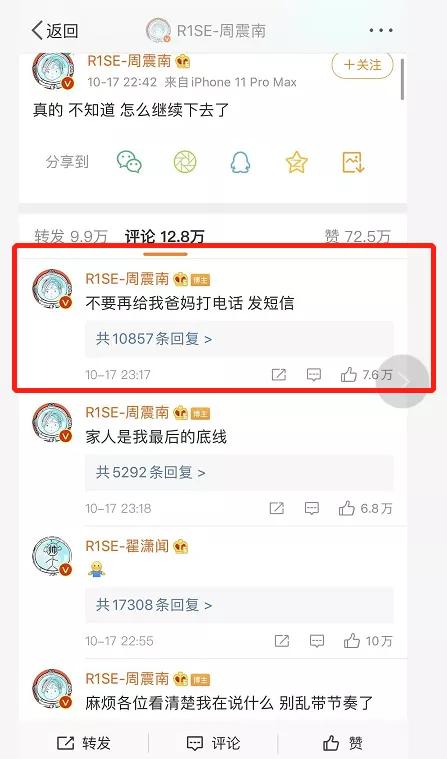The image size is (447, 759).
Task: Repost icon on 10-17 23:17 comment
Action: point(279,374)
